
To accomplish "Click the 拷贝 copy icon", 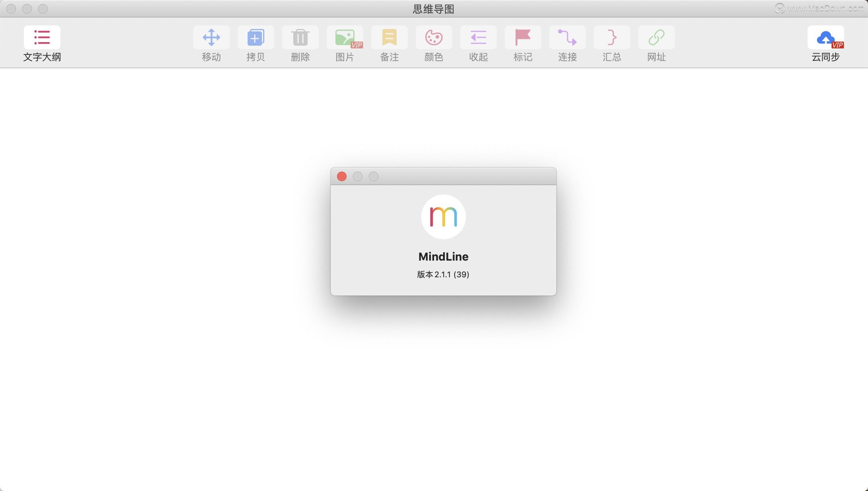I will (x=256, y=37).
